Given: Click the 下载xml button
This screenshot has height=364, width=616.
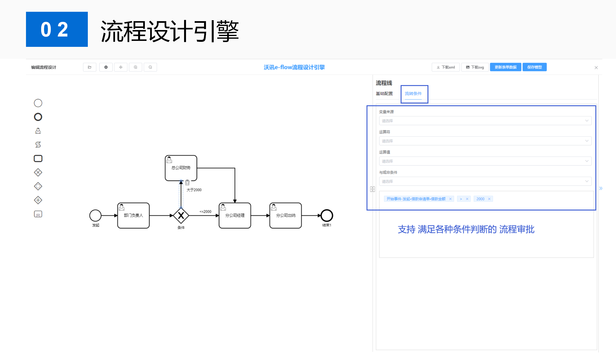Looking at the screenshot, I should click(x=446, y=67).
